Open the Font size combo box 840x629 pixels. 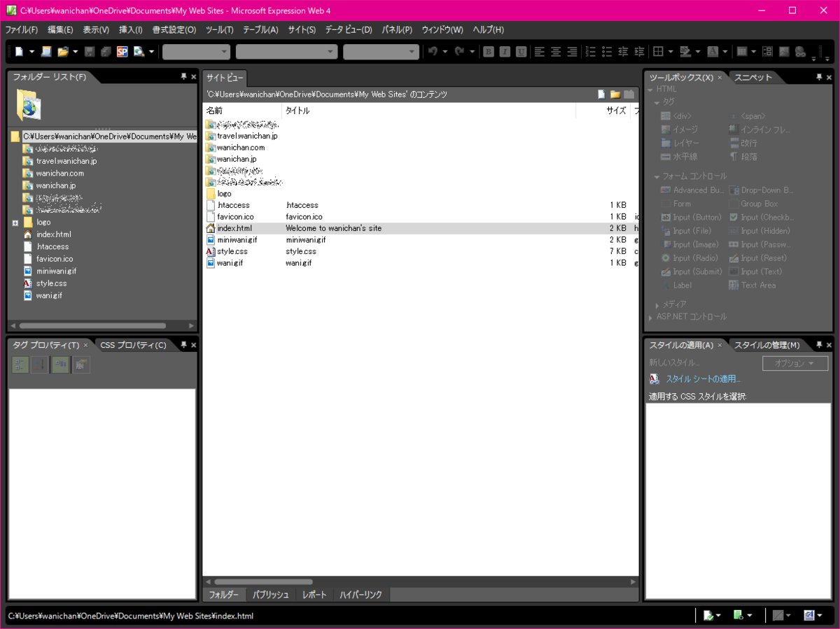tap(381, 52)
